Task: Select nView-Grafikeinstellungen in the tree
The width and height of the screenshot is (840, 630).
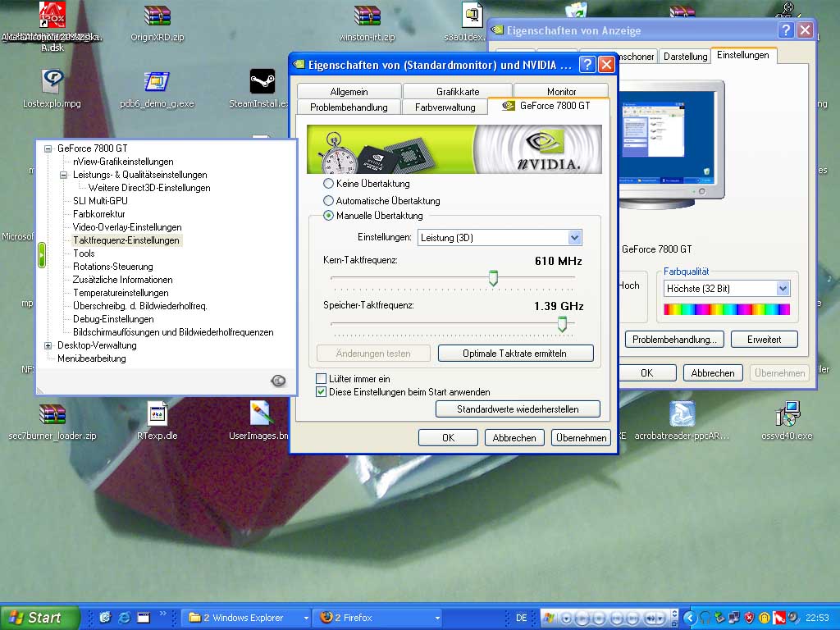Action: click(x=123, y=162)
